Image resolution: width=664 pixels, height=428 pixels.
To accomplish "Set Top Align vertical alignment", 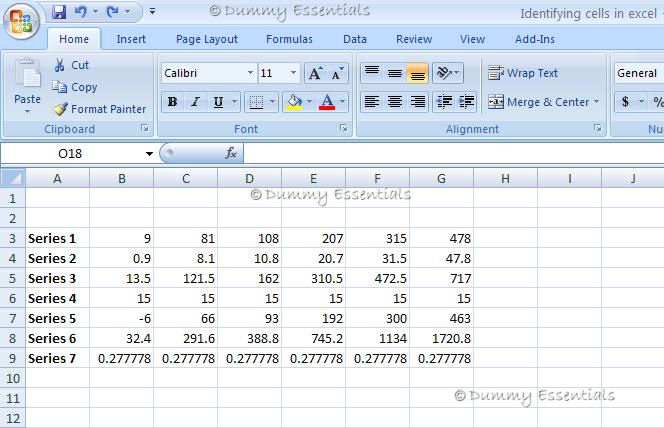I will (372, 73).
